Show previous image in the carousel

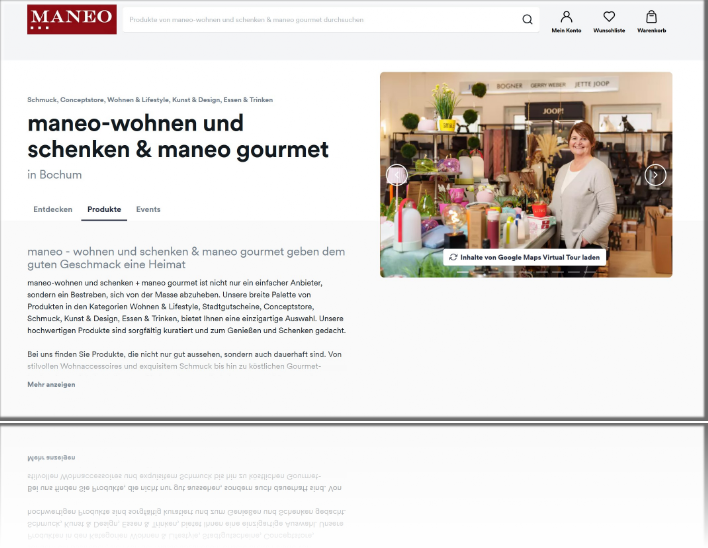(397, 174)
